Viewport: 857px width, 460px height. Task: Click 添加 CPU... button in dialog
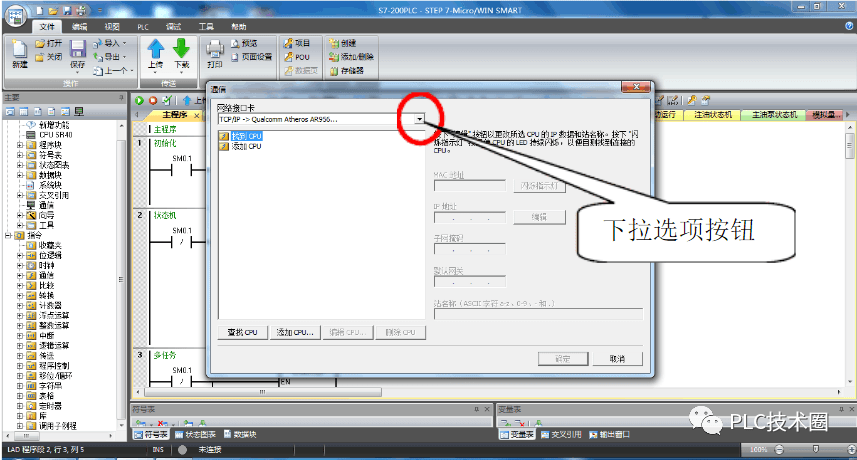(x=295, y=332)
